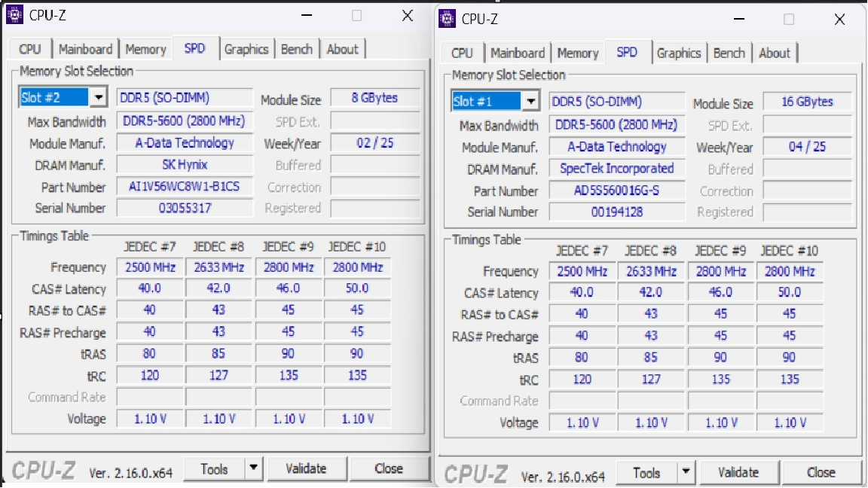Screen dimensions: 868x488
Task: Click DDR5 (SO-DIMM) field in left window
Action: [x=185, y=98]
